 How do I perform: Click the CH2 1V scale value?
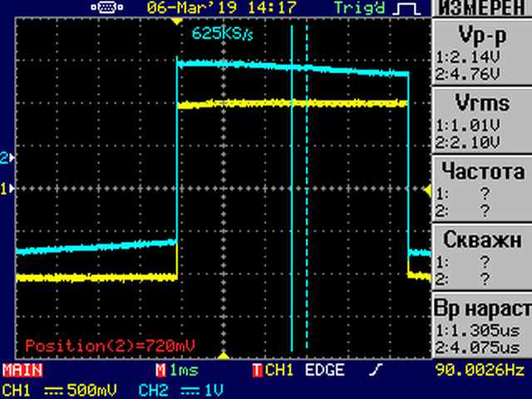point(214,390)
